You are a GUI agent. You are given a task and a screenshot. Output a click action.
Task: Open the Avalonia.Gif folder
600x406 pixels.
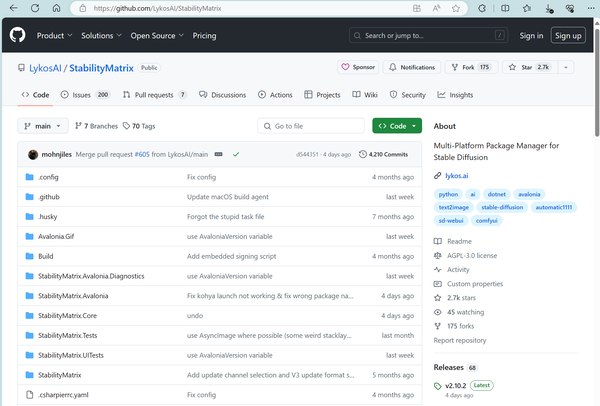click(56, 236)
